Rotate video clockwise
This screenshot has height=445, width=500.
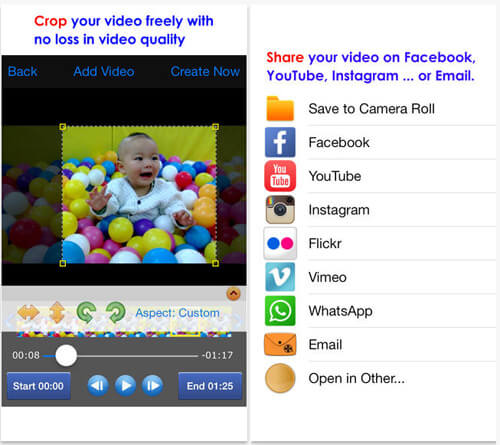tap(116, 312)
